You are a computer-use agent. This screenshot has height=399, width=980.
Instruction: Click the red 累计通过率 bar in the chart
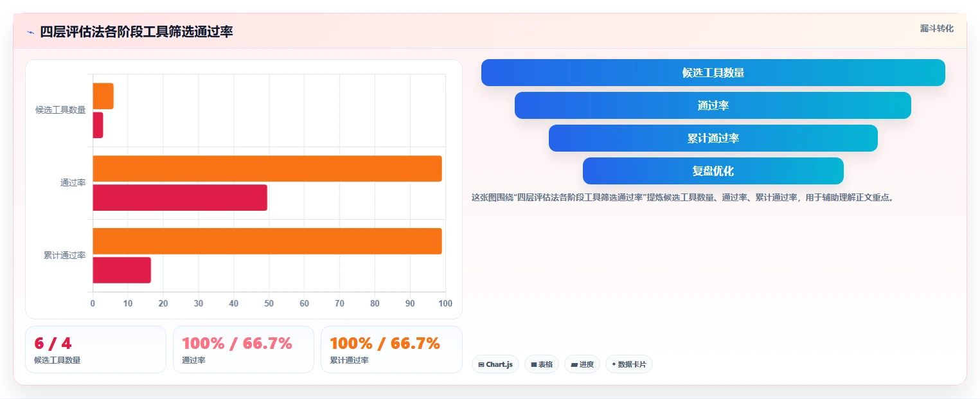[121, 270]
